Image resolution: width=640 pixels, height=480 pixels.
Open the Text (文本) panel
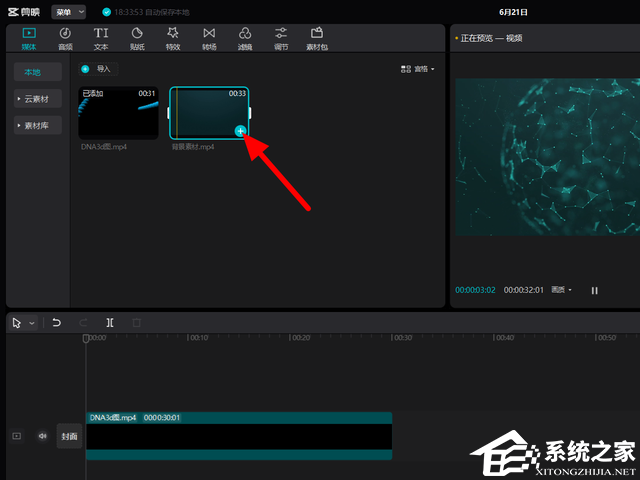(101, 38)
